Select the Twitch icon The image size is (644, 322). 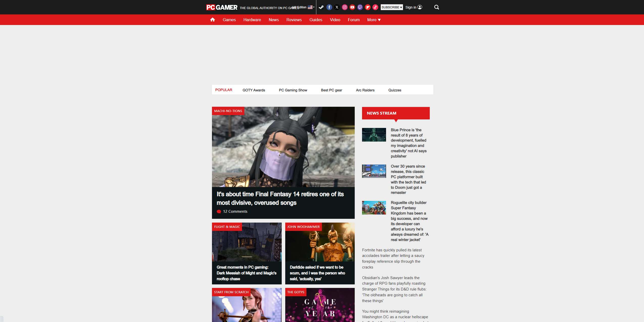tap(360, 7)
